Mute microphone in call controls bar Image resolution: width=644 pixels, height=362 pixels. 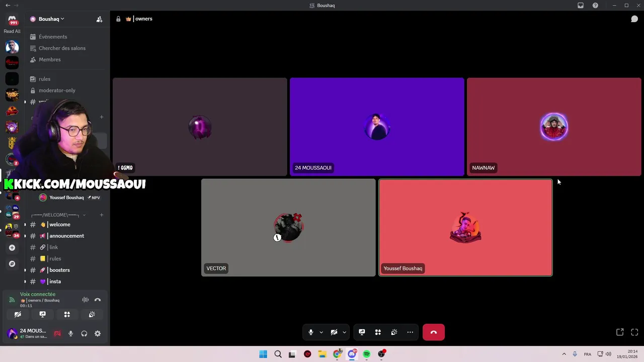click(x=311, y=332)
